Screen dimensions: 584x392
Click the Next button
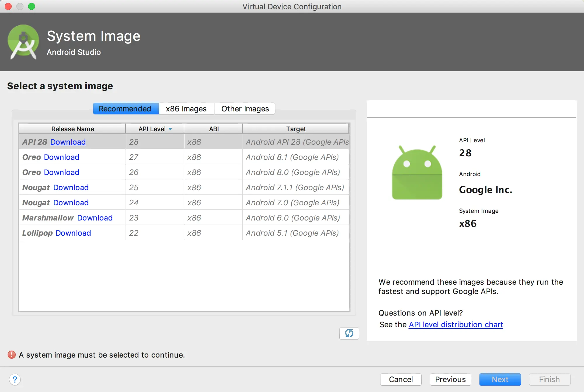[500, 379]
